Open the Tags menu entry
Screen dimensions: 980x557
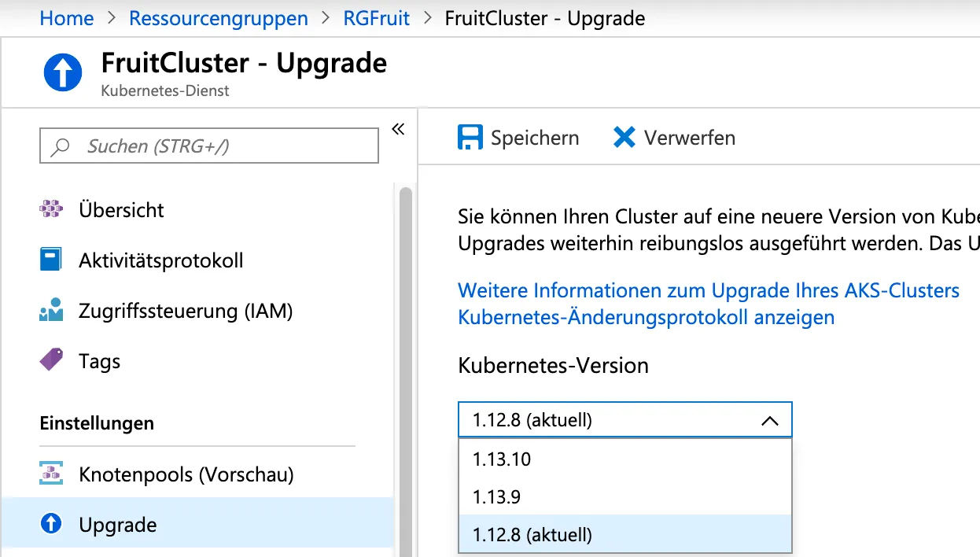click(99, 361)
